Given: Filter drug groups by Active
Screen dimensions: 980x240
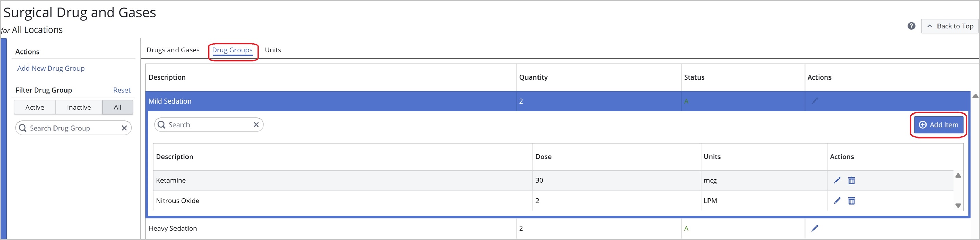Looking at the screenshot, I should click(35, 107).
